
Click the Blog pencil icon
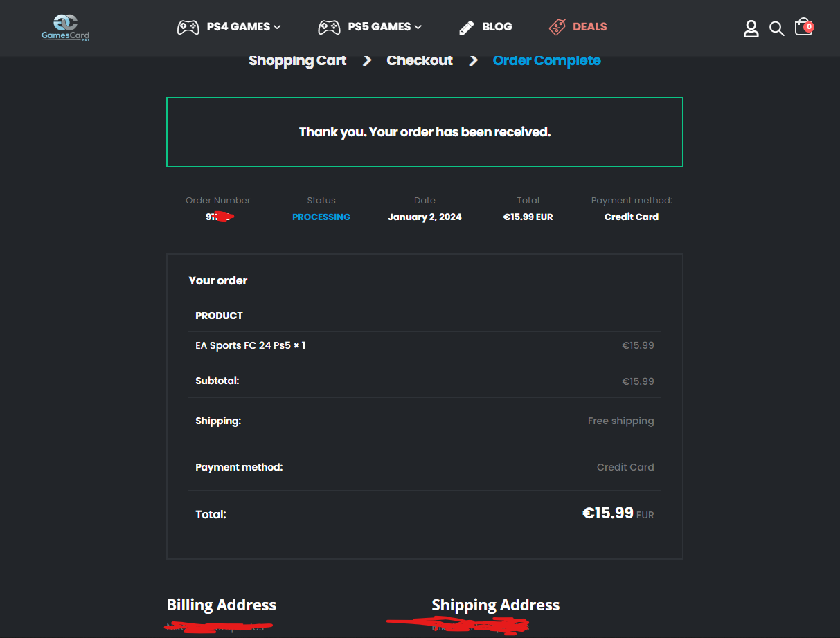(467, 27)
